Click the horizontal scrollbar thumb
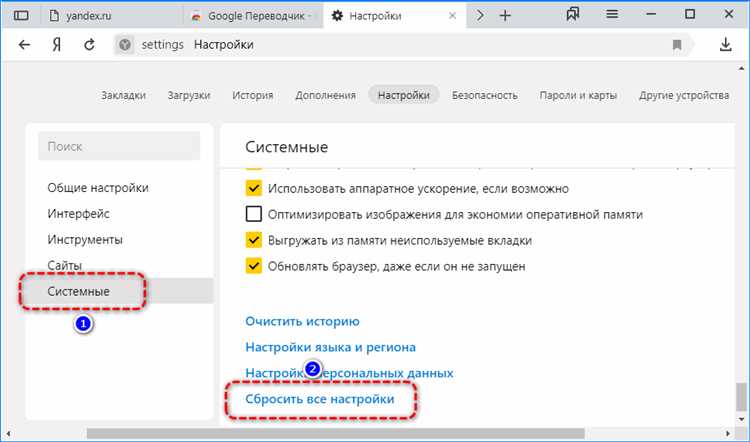The width and height of the screenshot is (750, 442). click(335, 434)
